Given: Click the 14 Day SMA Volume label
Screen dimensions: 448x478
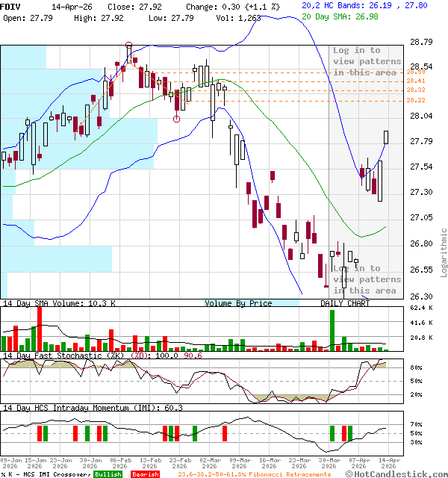Looking at the screenshot, I should coord(60,303).
